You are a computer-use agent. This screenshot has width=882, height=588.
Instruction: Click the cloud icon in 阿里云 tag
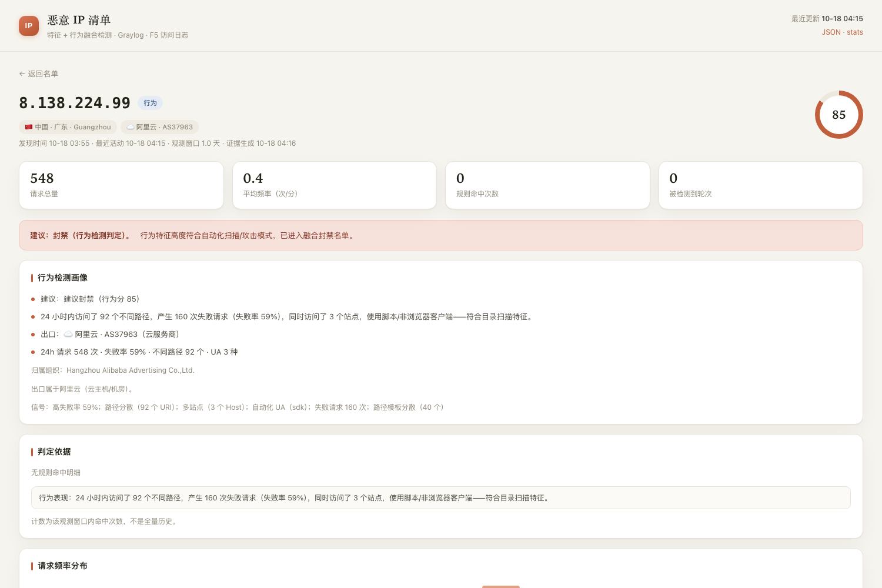(x=131, y=127)
